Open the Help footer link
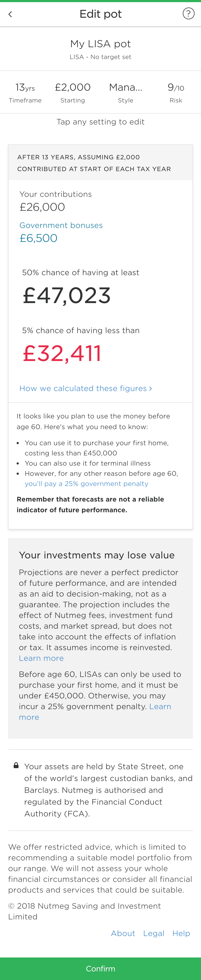Viewport: 201px width, 980px height. pos(181,933)
